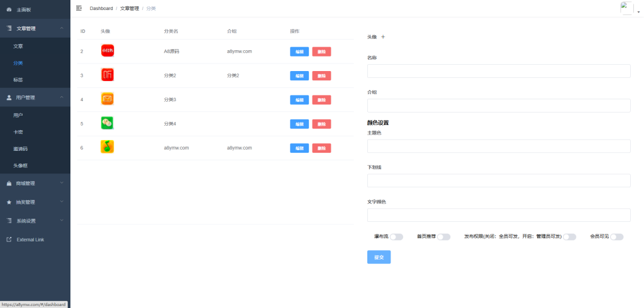644x308 pixels.
Task: Open the user avatar at top right
Action: 627,8
